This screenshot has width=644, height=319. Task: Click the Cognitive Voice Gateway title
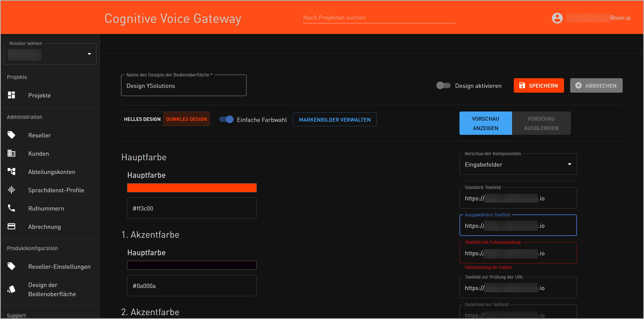coord(173,19)
